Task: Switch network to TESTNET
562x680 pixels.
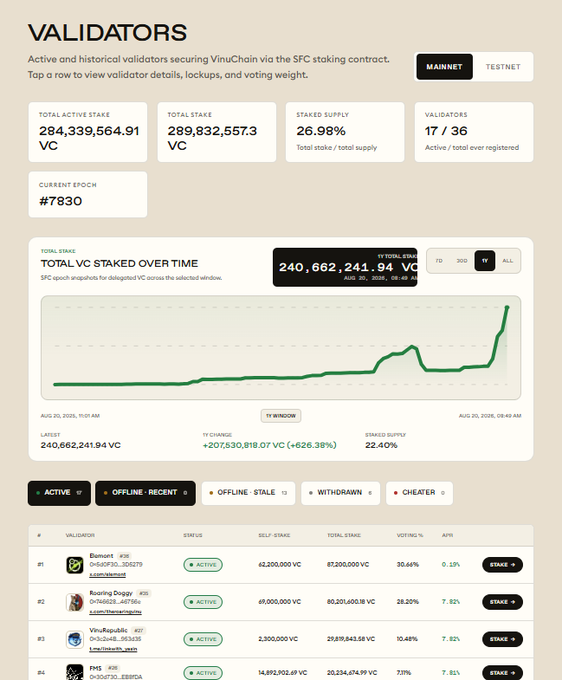Action: [503, 67]
